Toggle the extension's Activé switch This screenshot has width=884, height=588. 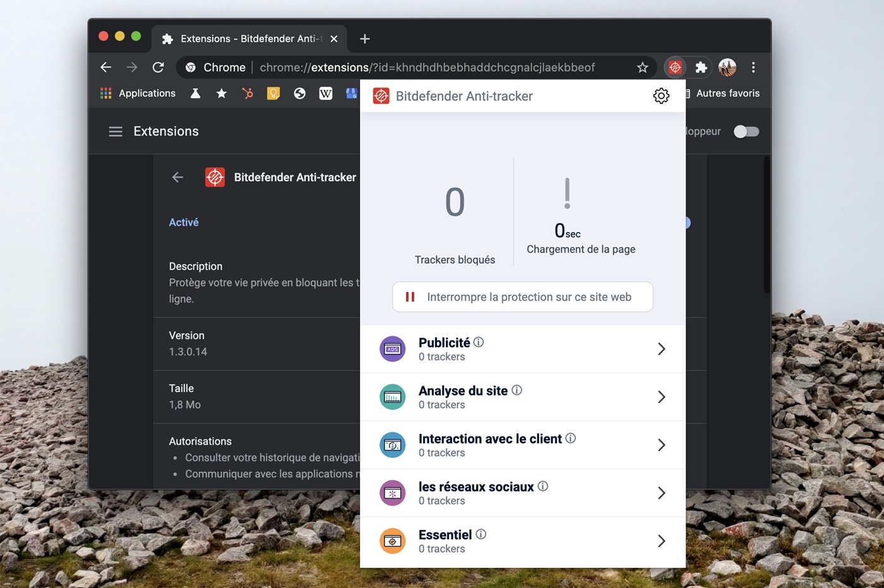point(687,223)
